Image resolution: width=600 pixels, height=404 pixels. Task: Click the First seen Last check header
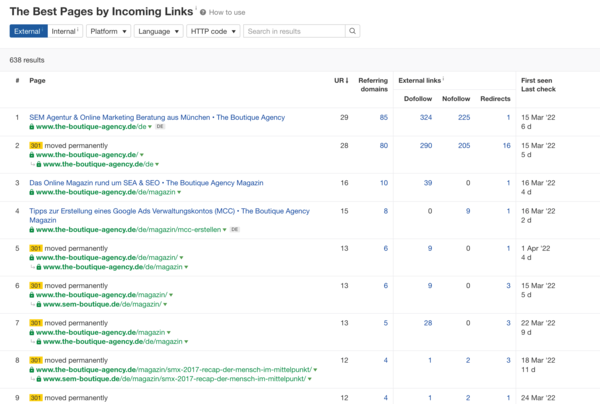538,85
